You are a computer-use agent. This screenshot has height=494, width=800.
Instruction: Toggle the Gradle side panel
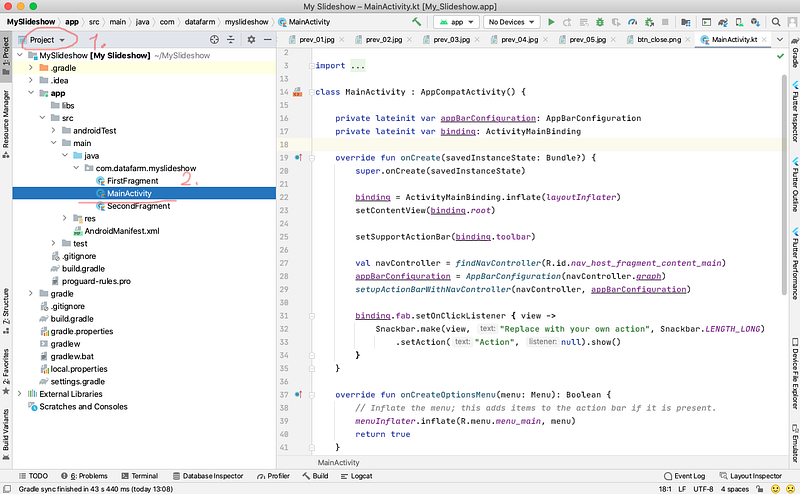point(794,53)
